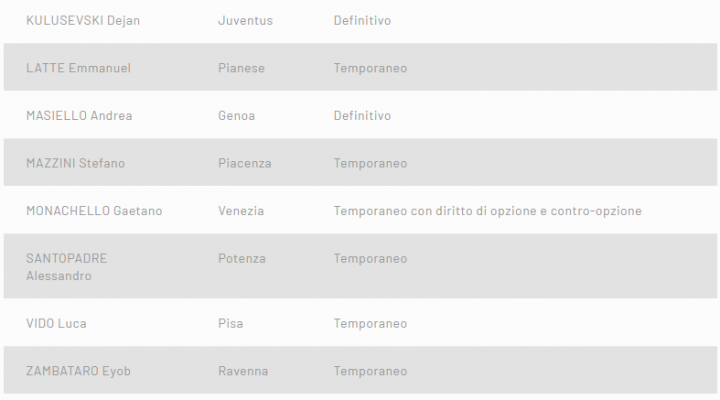
Task: Click the Piacenza team entry
Action: click(244, 163)
